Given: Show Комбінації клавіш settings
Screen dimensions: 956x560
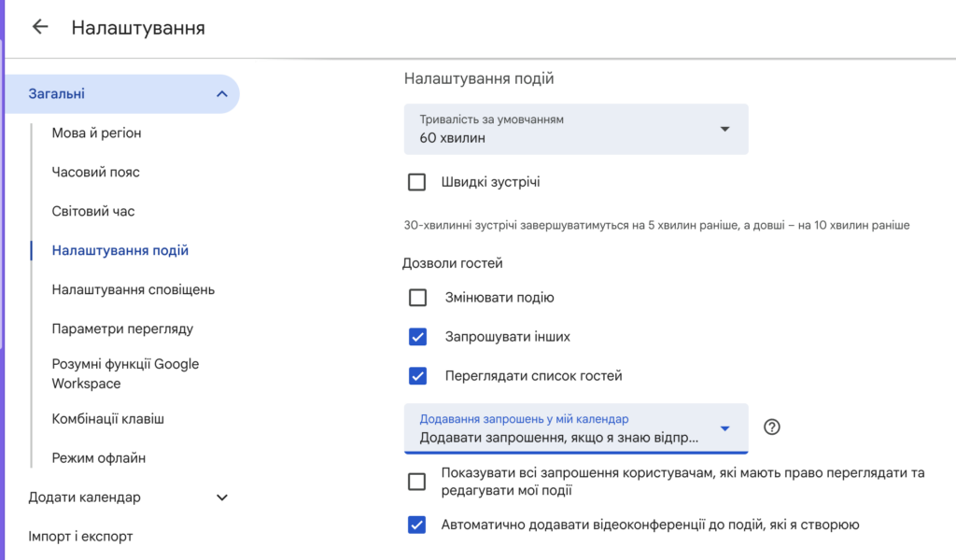Looking at the screenshot, I should click(108, 419).
